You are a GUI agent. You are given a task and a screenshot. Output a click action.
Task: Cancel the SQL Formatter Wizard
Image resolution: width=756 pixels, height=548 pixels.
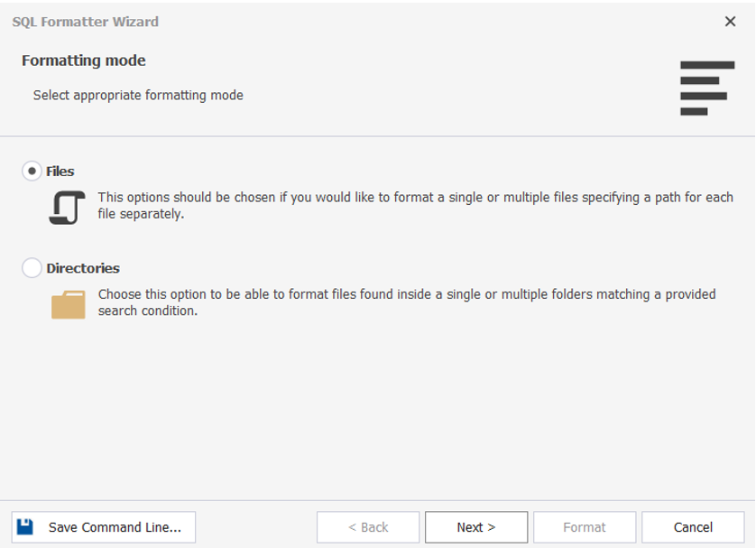point(692,526)
